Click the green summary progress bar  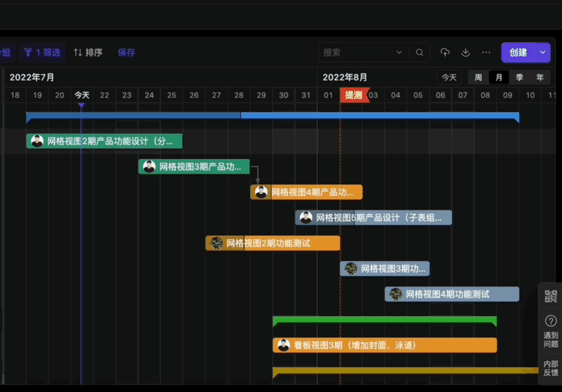(384, 320)
